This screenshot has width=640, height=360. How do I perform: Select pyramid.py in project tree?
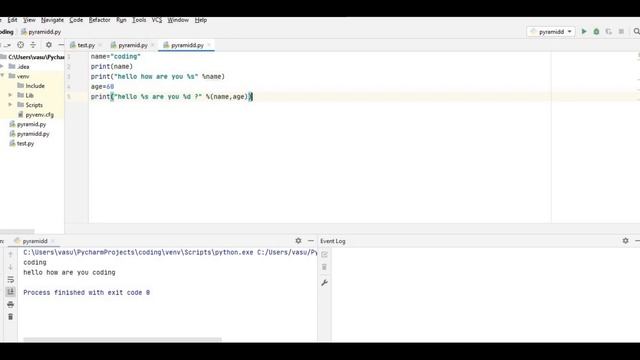click(28, 124)
